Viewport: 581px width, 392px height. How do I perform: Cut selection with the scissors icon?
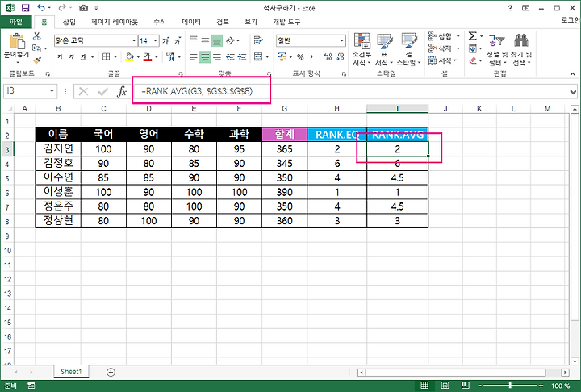pos(36,36)
